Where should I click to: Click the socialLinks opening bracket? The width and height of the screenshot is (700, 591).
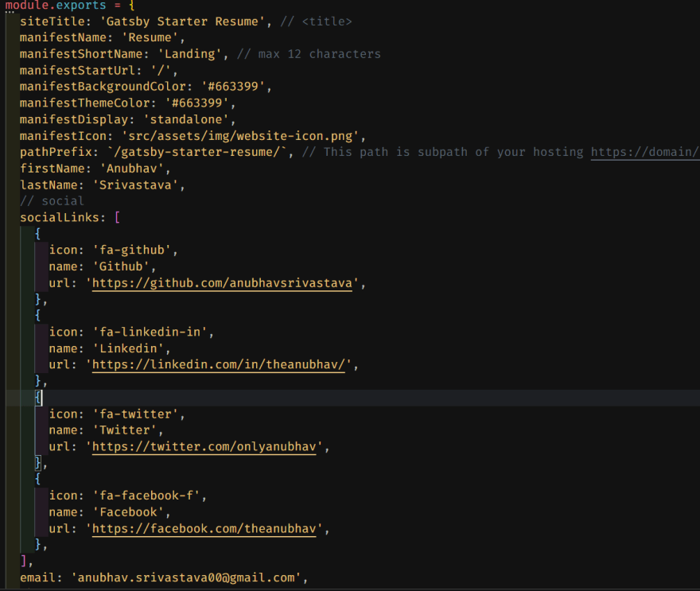[x=118, y=218]
